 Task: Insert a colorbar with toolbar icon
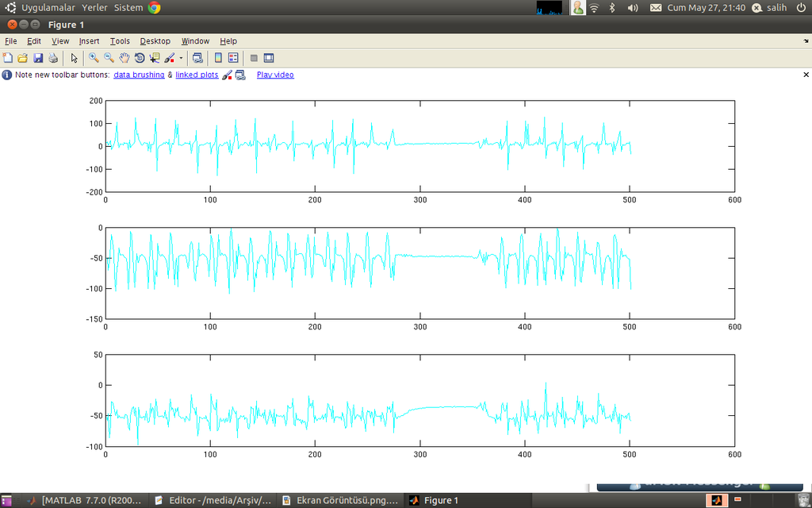pos(218,58)
